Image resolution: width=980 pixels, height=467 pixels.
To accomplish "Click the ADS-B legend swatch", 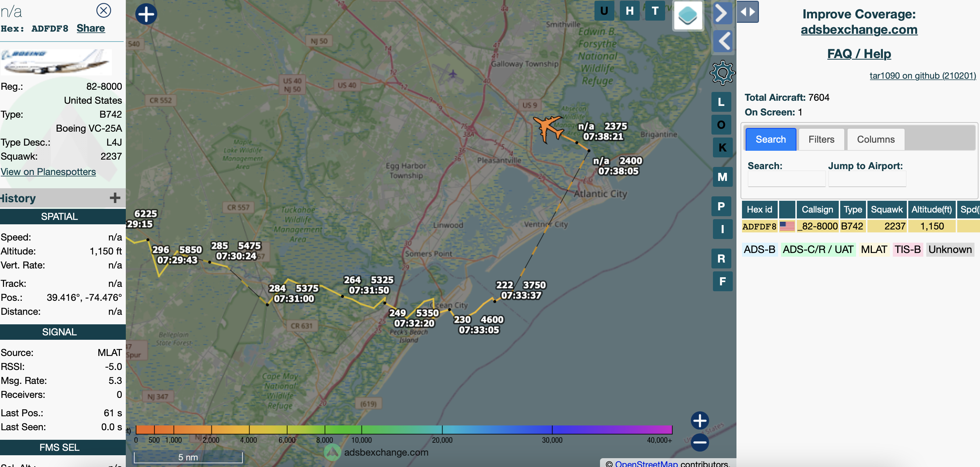I will point(759,249).
